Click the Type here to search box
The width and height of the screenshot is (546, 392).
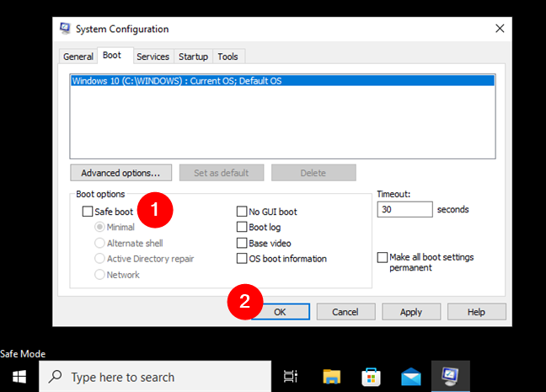point(155,377)
